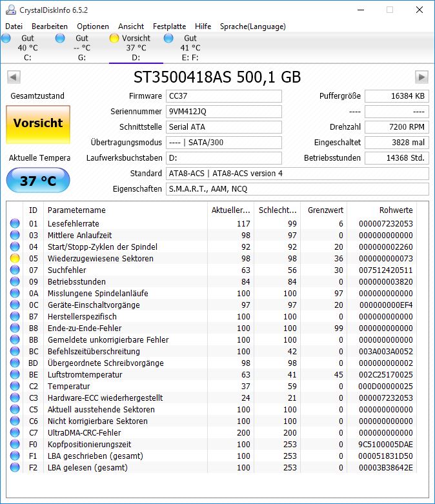The width and height of the screenshot is (435, 504).
Task: Click the Parametername column header
Action: point(125,210)
